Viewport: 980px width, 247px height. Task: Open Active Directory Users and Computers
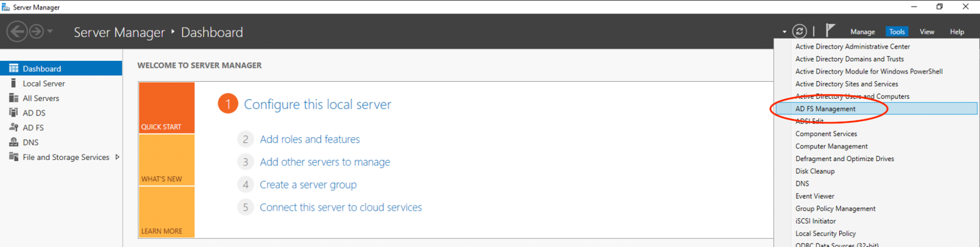click(852, 97)
